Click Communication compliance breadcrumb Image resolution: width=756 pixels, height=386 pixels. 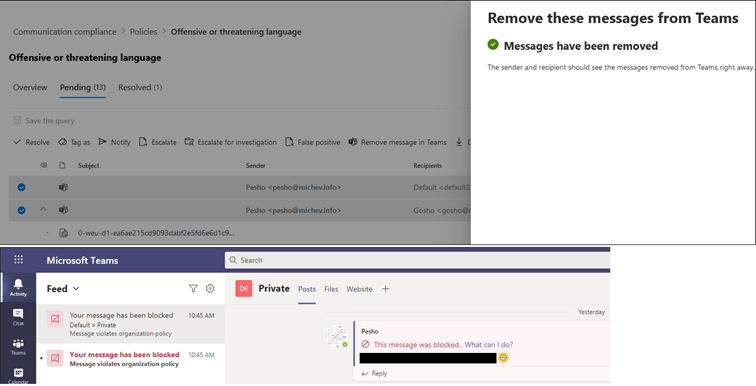(x=65, y=32)
